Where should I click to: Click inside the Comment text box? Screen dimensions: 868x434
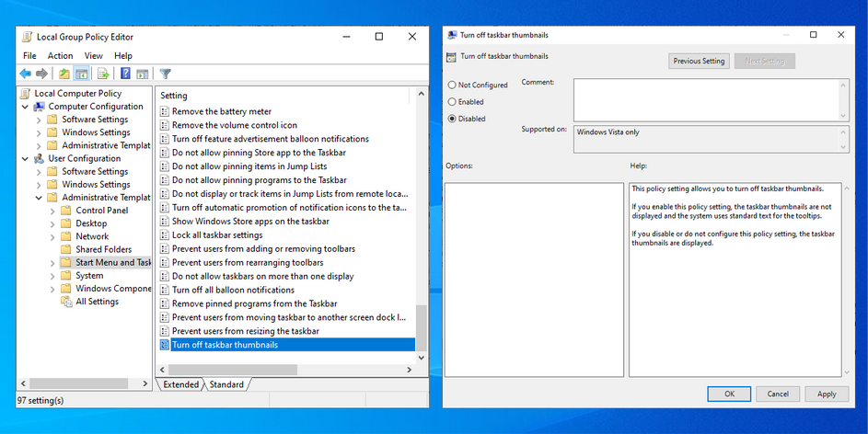705,98
